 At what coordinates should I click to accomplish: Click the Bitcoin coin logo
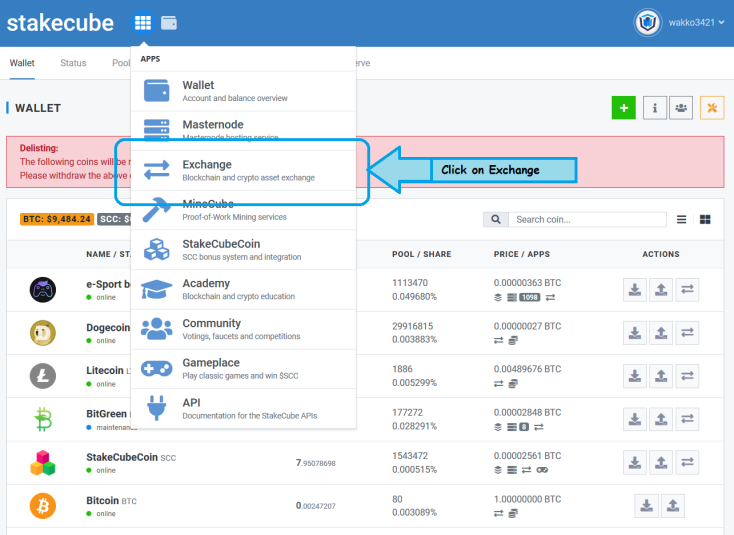coord(43,506)
